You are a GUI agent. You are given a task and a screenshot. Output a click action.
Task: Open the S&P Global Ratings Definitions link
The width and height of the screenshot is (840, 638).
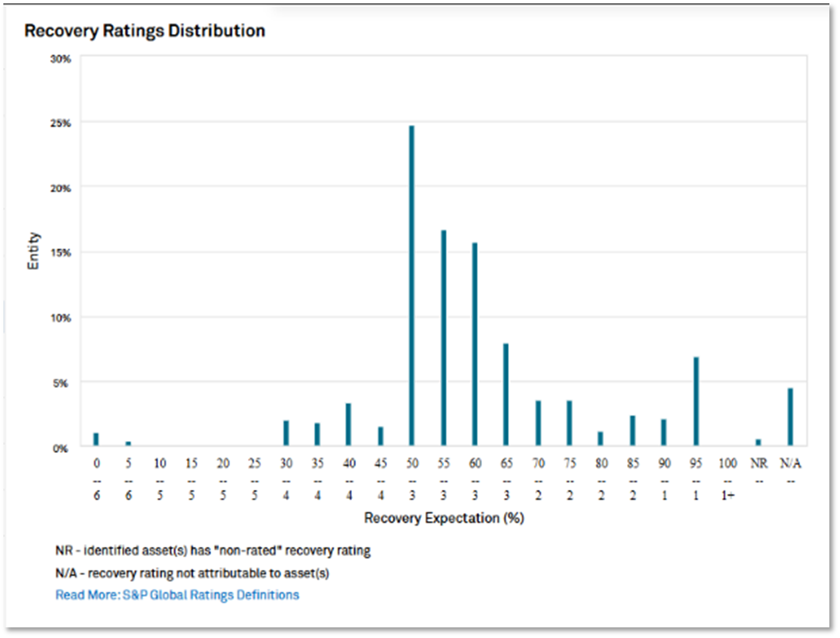click(x=177, y=595)
